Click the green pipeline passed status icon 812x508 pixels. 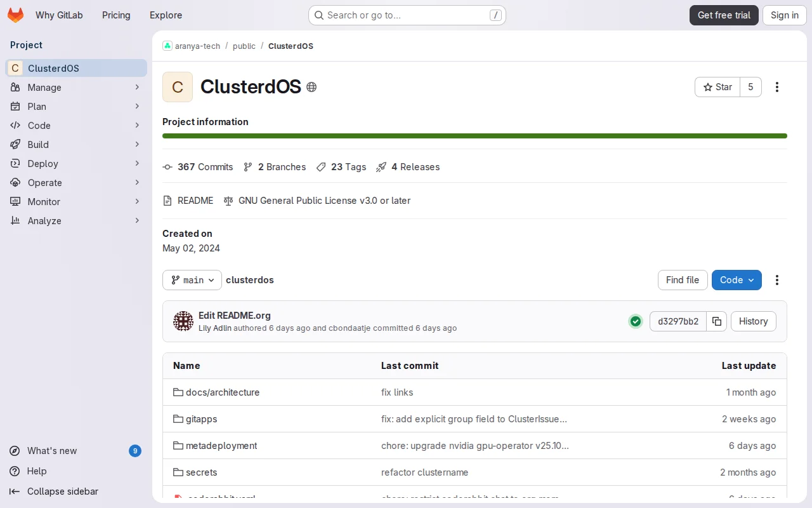(636, 321)
